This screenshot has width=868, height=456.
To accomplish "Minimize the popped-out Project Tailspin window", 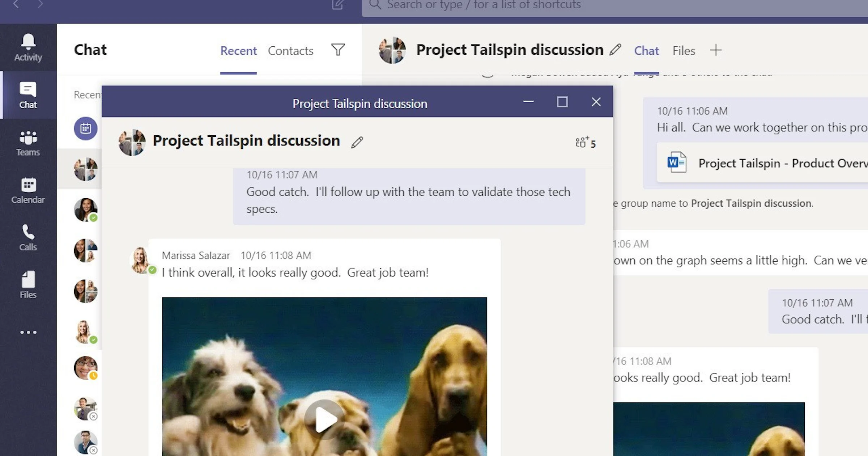I will coord(528,102).
